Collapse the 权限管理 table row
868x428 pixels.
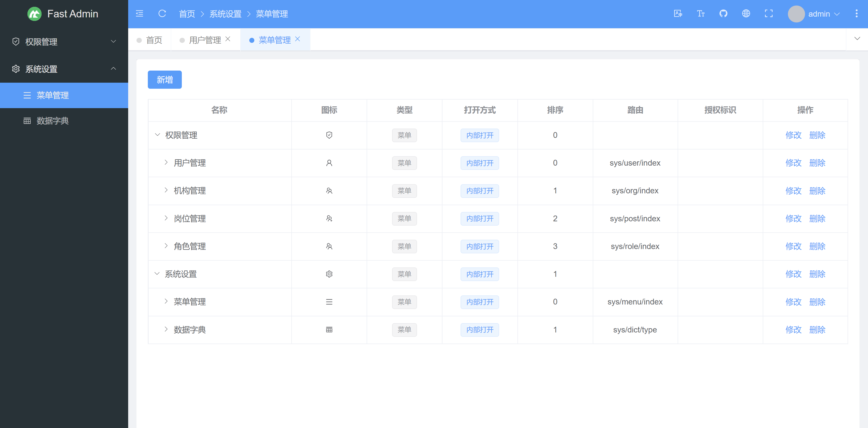pyautogui.click(x=157, y=135)
